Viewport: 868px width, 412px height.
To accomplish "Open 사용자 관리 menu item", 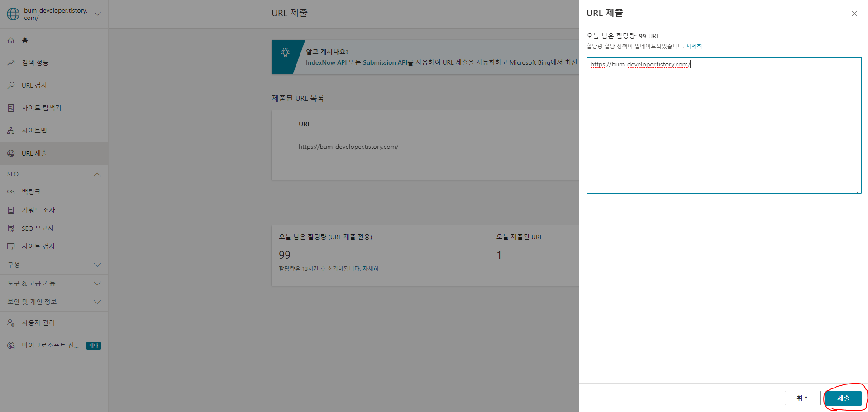I will (54, 323).
